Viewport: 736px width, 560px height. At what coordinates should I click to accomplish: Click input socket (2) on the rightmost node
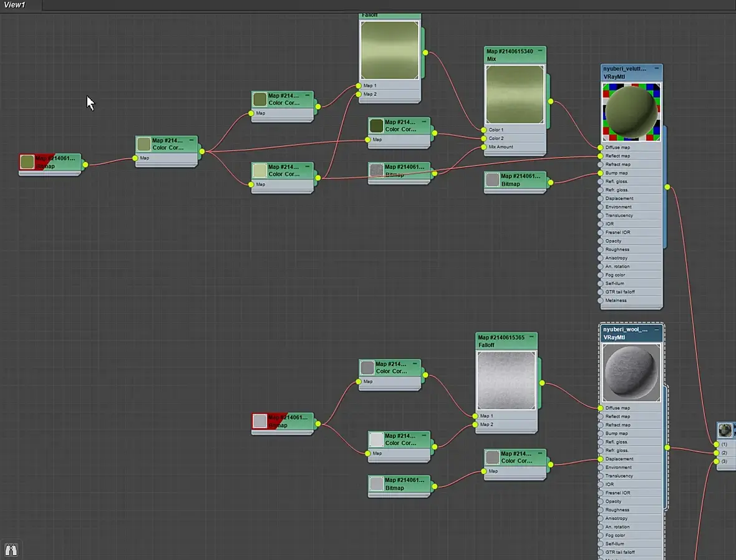(716, 453)
